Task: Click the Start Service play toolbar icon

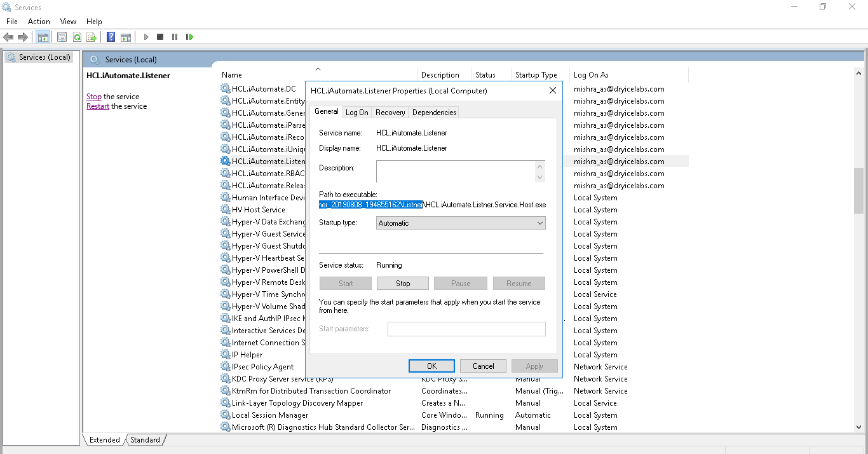Action: (146, 37)
